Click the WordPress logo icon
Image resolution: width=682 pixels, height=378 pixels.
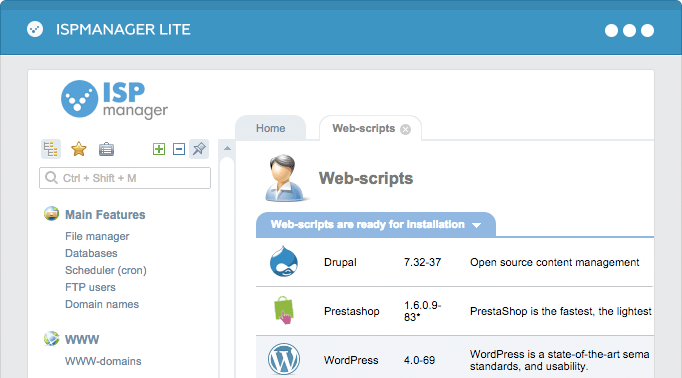(284, 359)
